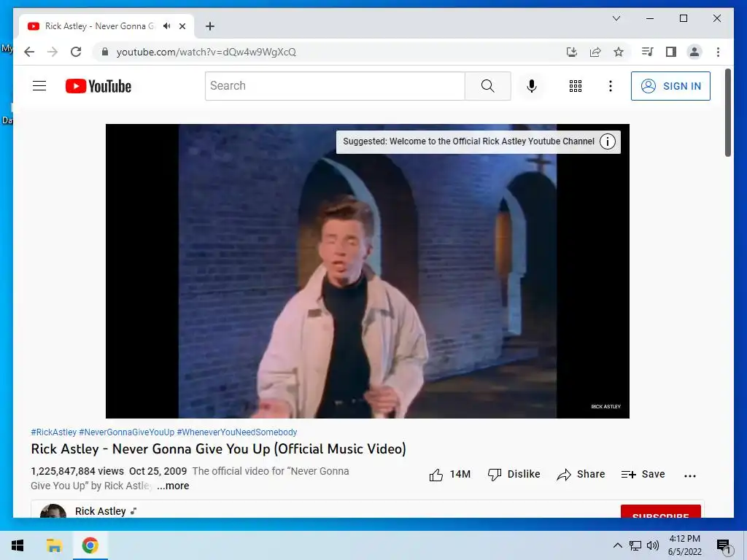Open the volume tray icon

[x=653, y=545]
